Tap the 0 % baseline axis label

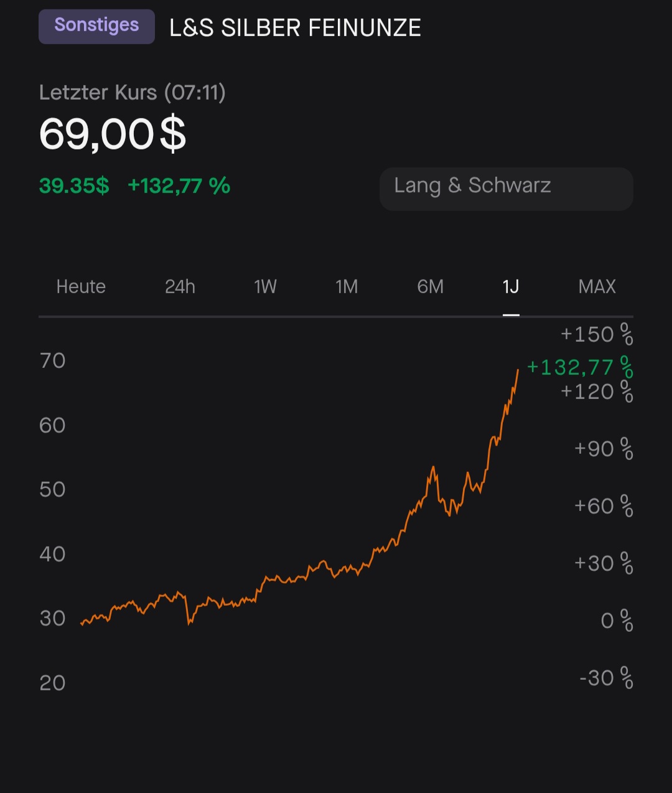coord(617,621)
